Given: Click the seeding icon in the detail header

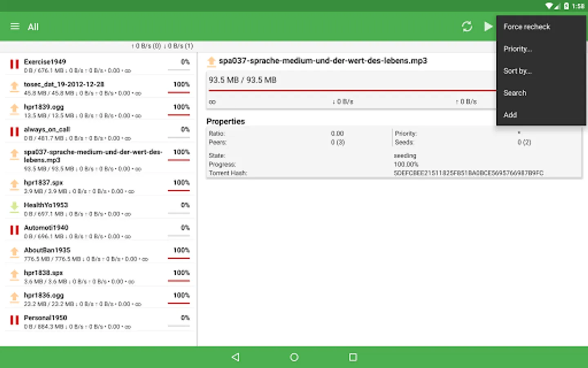Looking at the screenshot, I should [x=211, y=61].
